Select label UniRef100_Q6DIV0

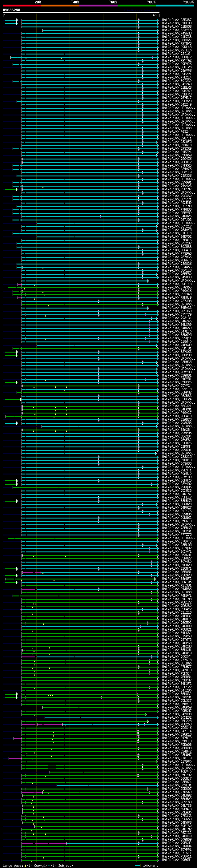point(177,67)
